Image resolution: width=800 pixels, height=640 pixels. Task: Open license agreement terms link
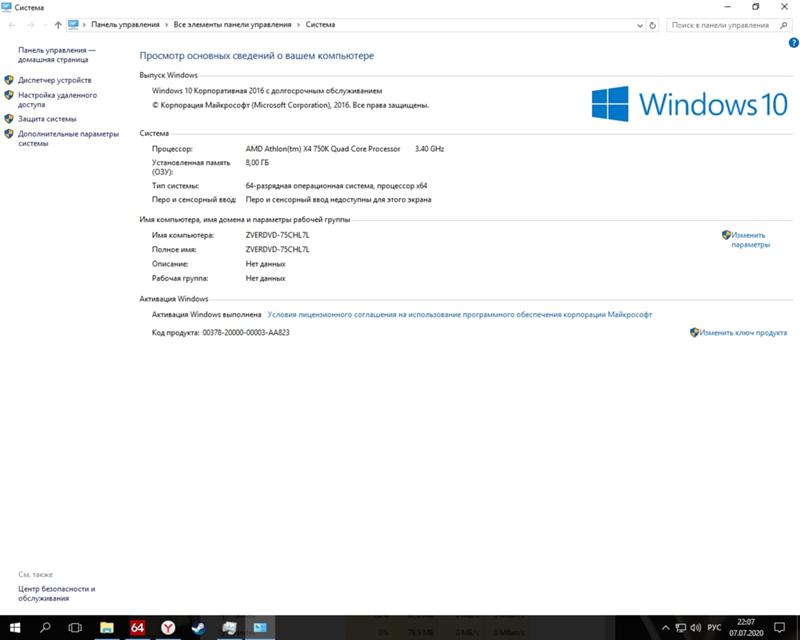pyautogui.click(x=459, y=315)
